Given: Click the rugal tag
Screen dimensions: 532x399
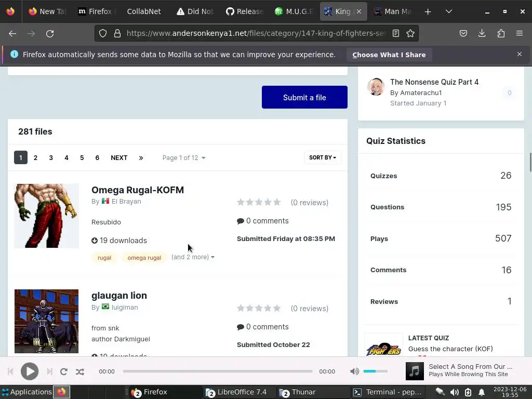Looking at the screenshot, I should click(x=104, y=258).
